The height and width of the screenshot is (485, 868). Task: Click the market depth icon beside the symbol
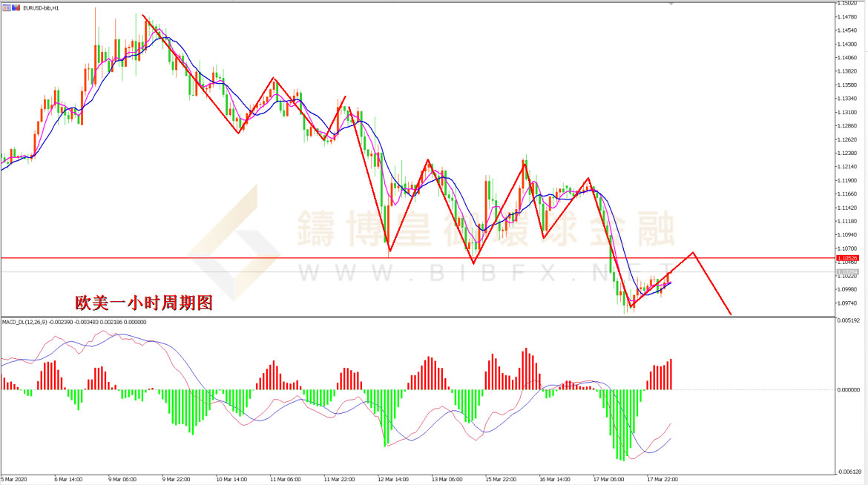click(x=14, y=7)
